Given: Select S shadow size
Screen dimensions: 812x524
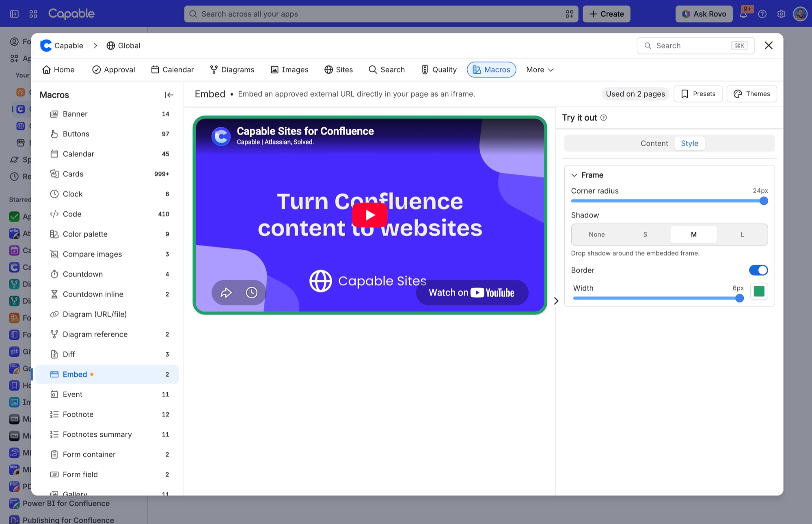Looking at the screenshot, I should (x=645, y=235).
